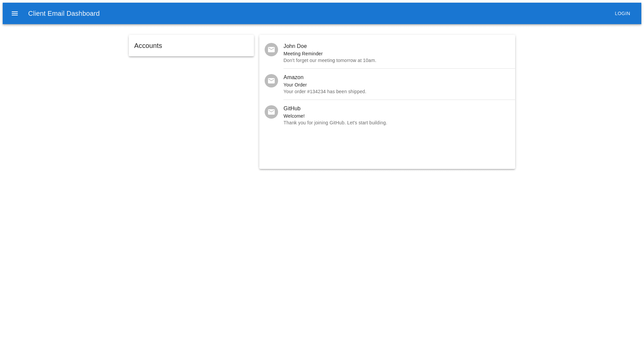Select the Your Order subject line
Screen dimensions: 644x362
click(295, 85)
